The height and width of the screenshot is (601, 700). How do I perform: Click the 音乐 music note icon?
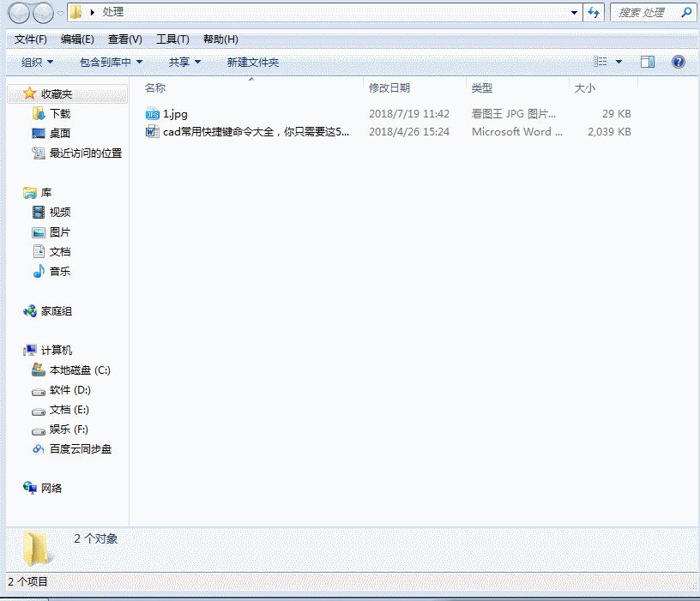tap(39, 271)
